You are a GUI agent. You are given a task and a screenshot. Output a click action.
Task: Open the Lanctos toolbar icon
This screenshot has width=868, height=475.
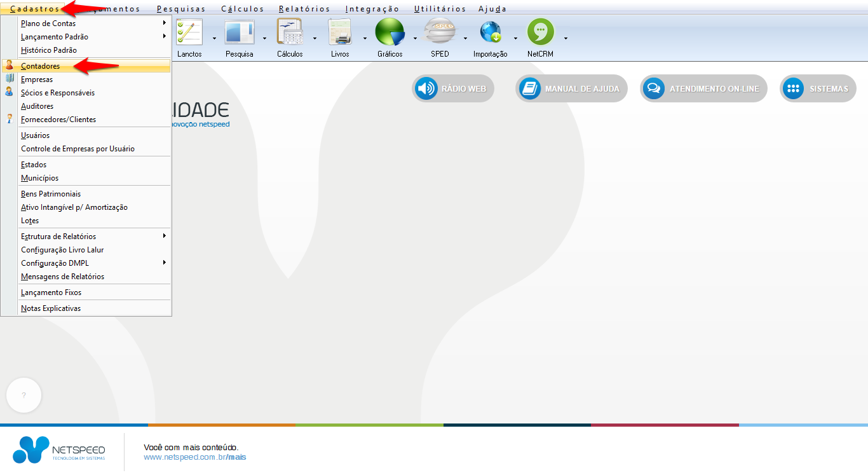[x=189, y=33]
